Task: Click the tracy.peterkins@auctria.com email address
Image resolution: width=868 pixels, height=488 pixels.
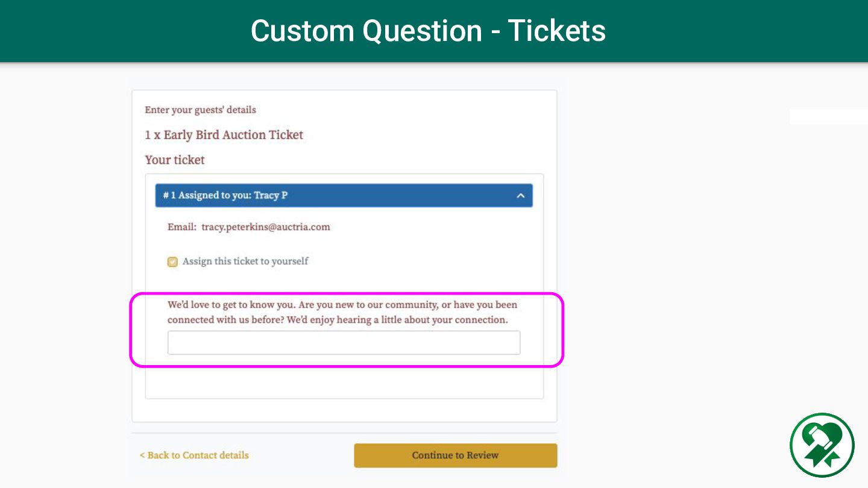Action: (266, 227)
